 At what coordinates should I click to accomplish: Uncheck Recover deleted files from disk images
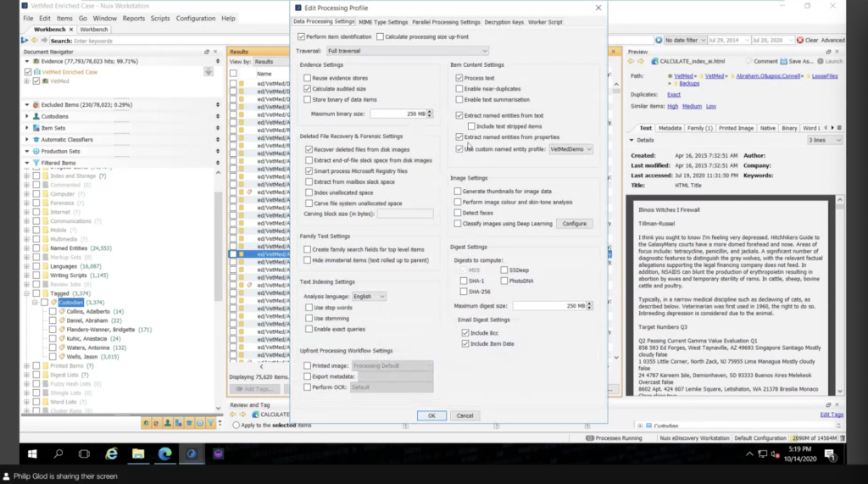tap(309, 149)
